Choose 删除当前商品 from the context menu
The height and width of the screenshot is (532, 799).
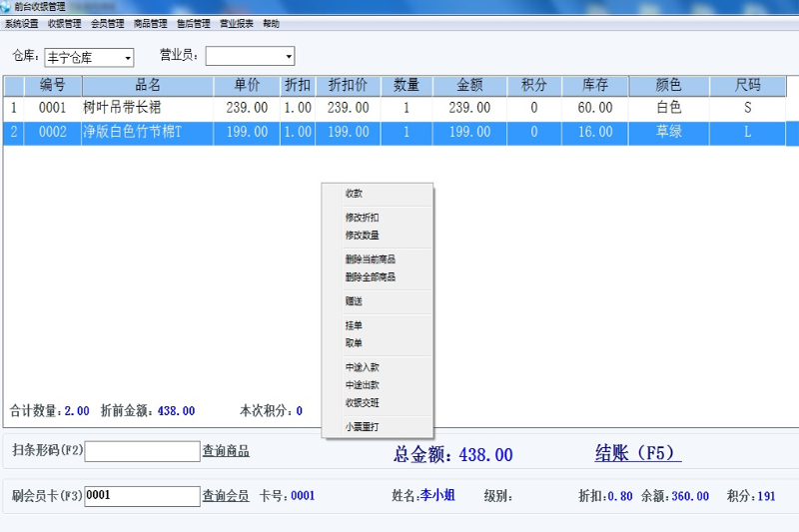[x=370, y=260]
